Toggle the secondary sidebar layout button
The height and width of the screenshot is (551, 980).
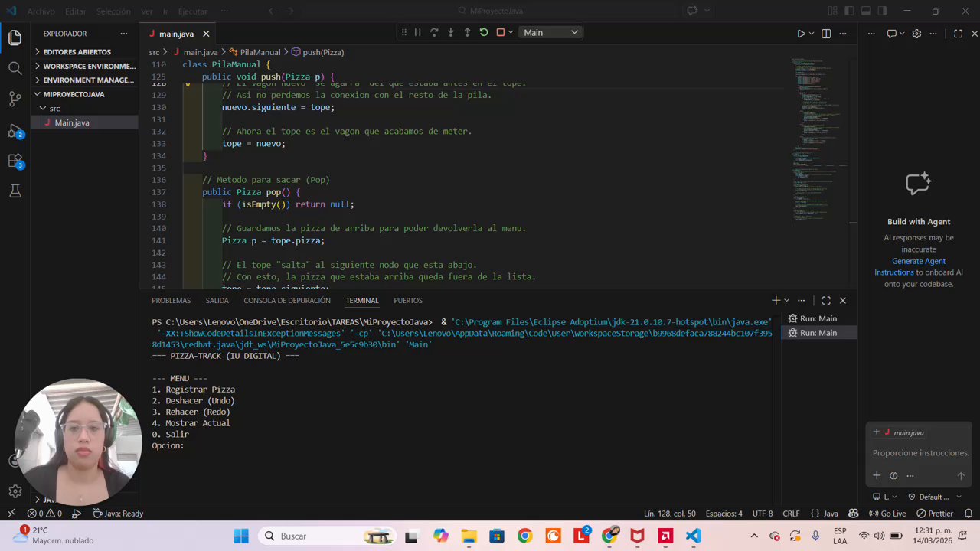point(883,11)
